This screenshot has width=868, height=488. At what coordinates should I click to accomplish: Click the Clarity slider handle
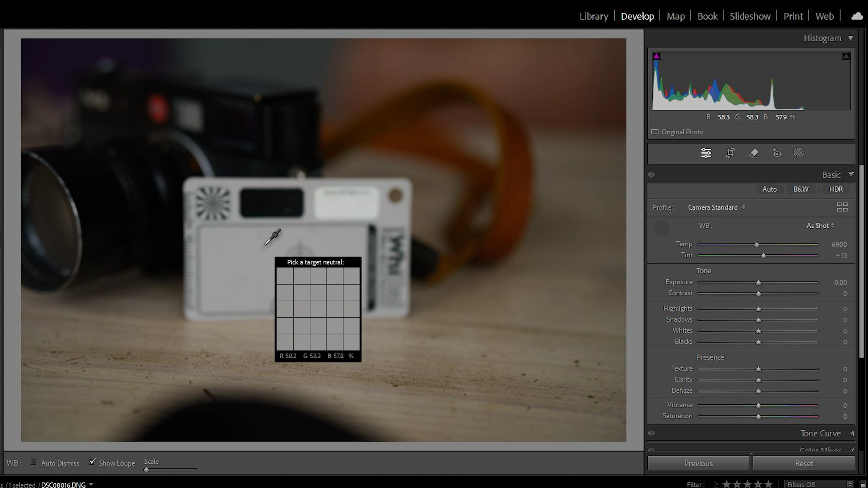tap(758, 380)
